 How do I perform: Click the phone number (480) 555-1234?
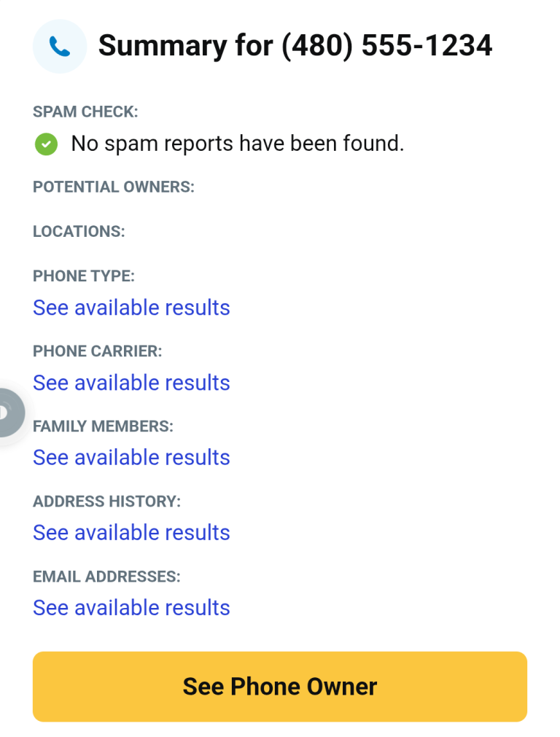tap(386, 46)
